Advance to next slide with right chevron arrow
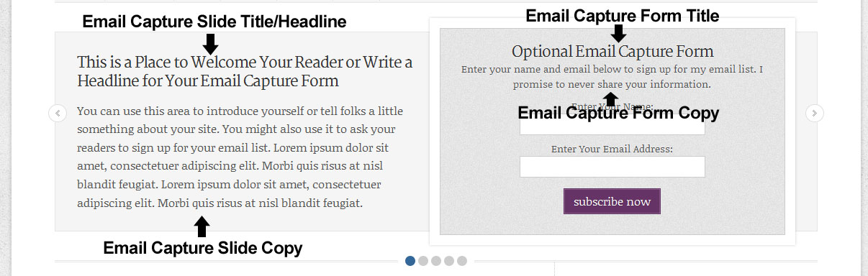 point(815,113)
